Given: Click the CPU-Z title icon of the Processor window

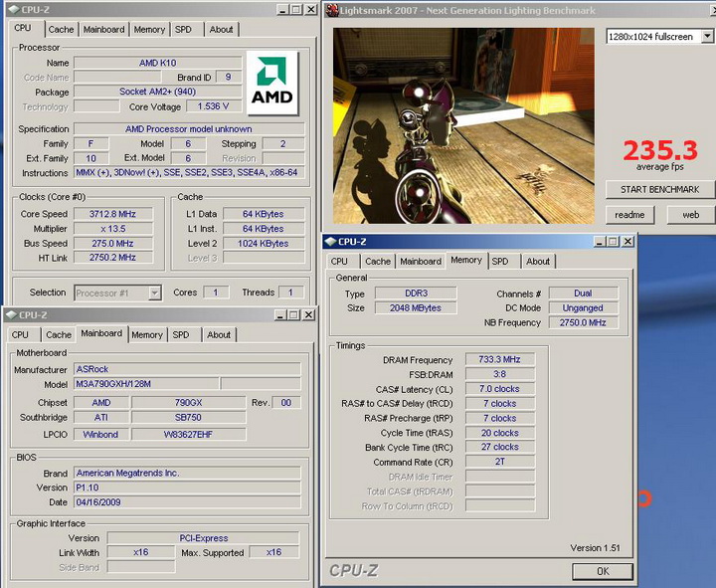Looking at the screenshot, I should (x=14, y=9).
